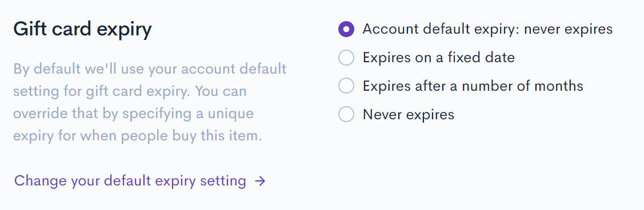The image size is (644, 210).
Task: Click the right arrow icon after the expiry setting link
Action: (260, 181)
